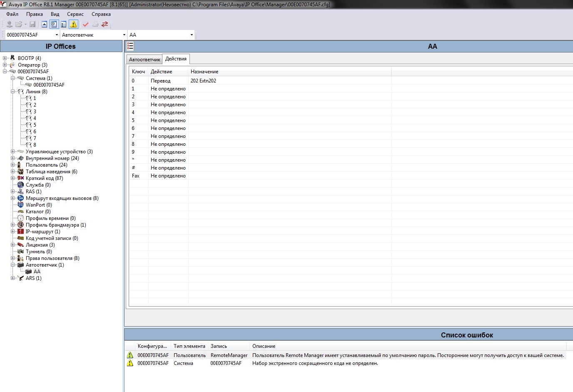Click the Назначение column header
573x392 pixels.
290,72
